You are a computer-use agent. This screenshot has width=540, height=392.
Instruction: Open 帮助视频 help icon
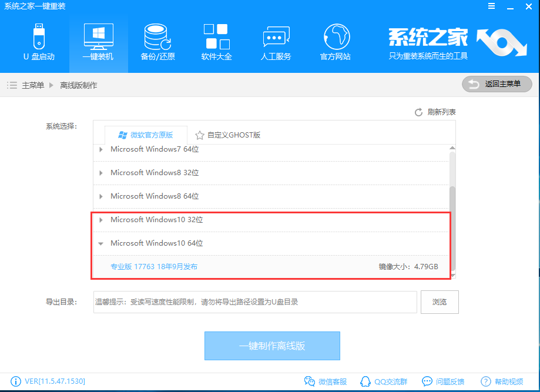(x=486, y=381)
